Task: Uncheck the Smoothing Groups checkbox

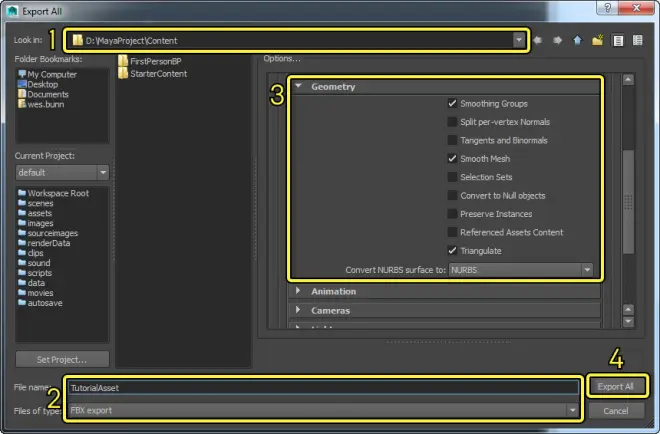Action: pyautogui.click(x=453, y=103)
